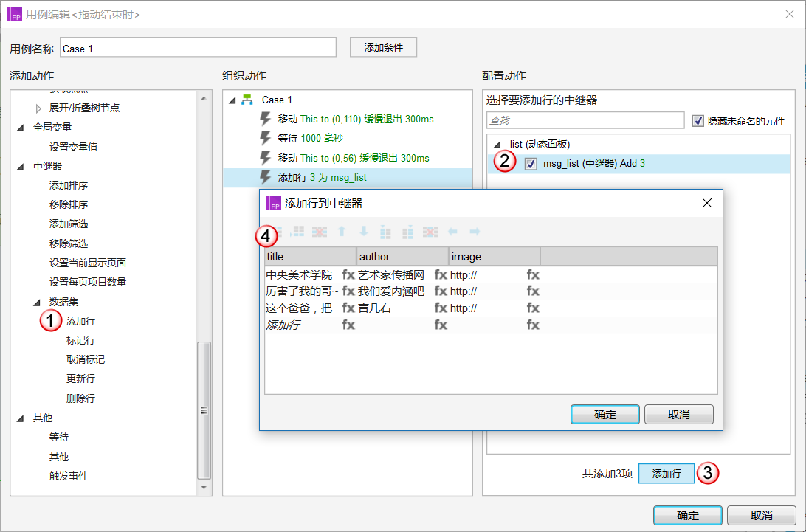Collapse the 数据集 group in actions list
This screenshot has width=806, height=532.
pyautogui.click(x=36, y=303)
